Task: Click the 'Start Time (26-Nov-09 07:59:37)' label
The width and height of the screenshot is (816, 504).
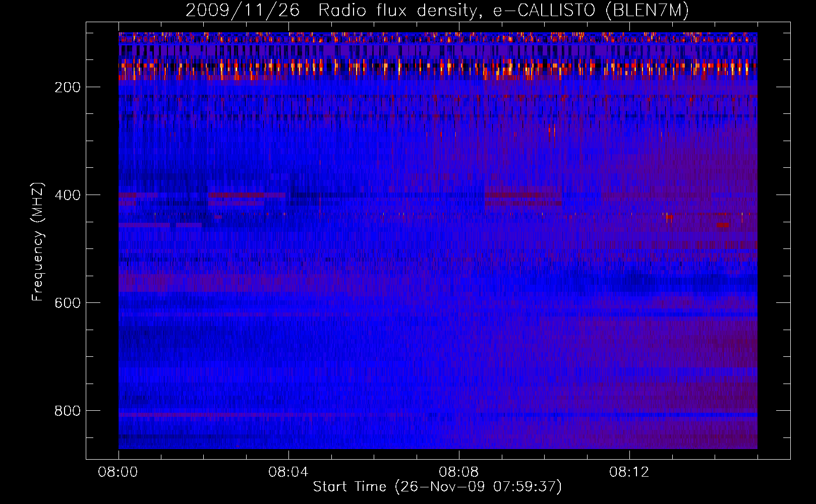Action: point(438,487)
